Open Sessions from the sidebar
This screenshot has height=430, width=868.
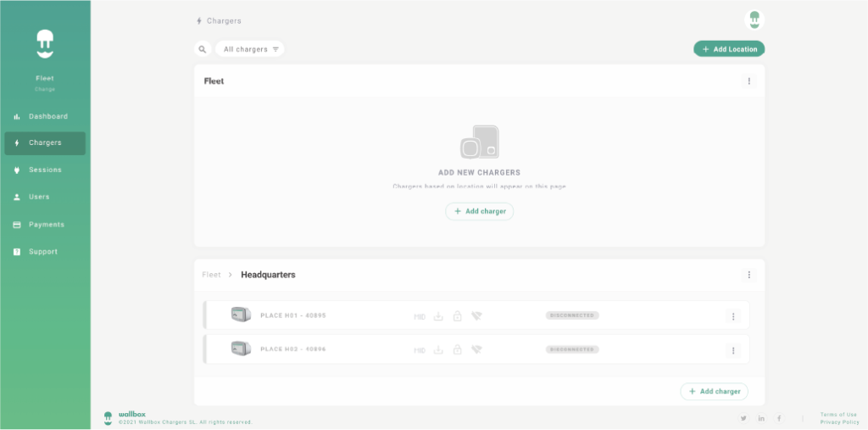(x=45, y=170)
